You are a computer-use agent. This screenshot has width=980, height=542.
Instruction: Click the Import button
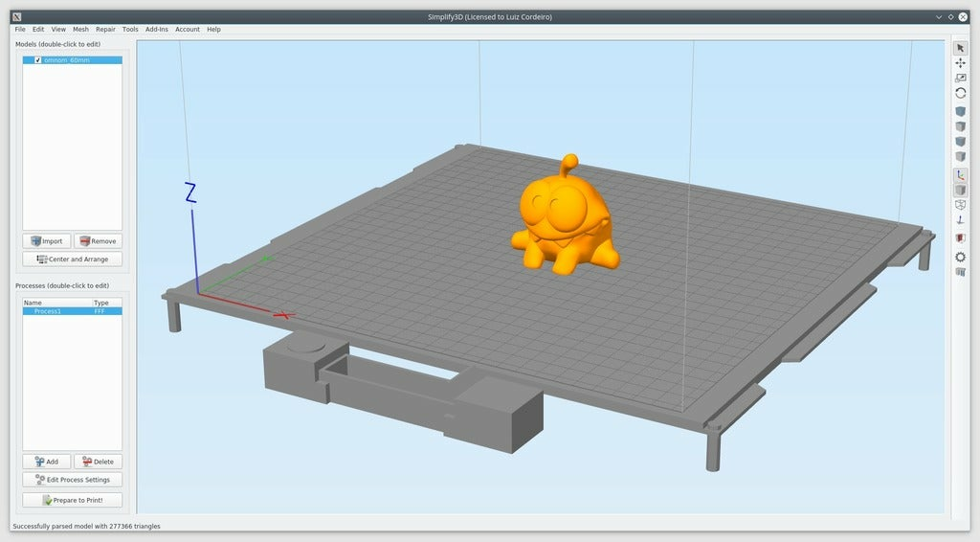47,240
